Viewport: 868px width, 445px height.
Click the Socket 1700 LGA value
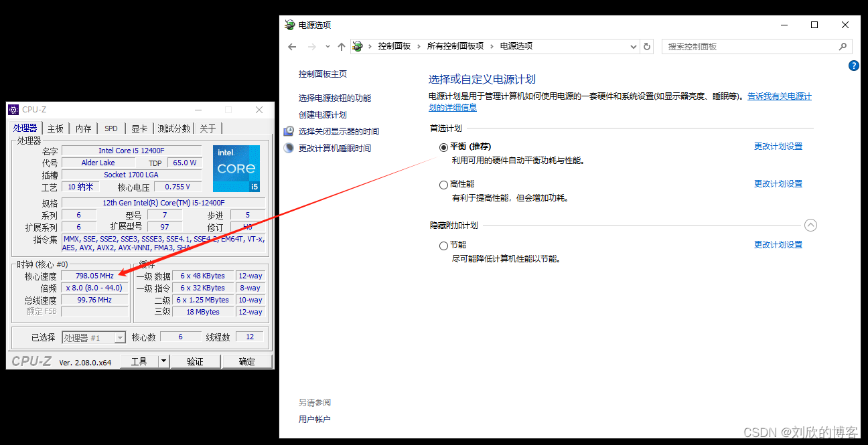131,175
